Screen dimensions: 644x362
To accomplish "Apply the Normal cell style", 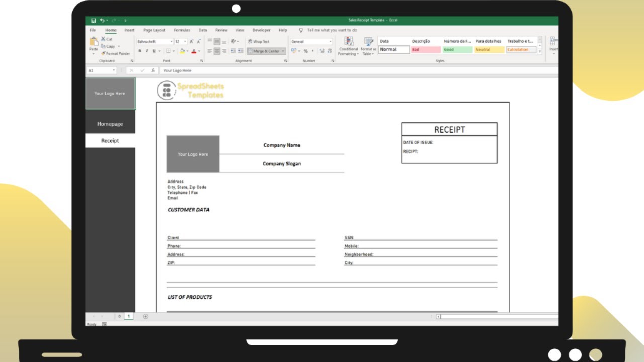I will pos(393,50).
